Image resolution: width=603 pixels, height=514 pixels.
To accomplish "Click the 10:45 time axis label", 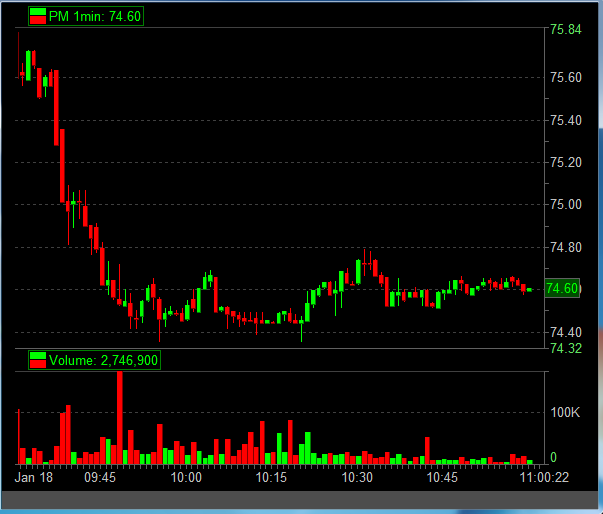I will pyautogui.click(x=442, y=477).
